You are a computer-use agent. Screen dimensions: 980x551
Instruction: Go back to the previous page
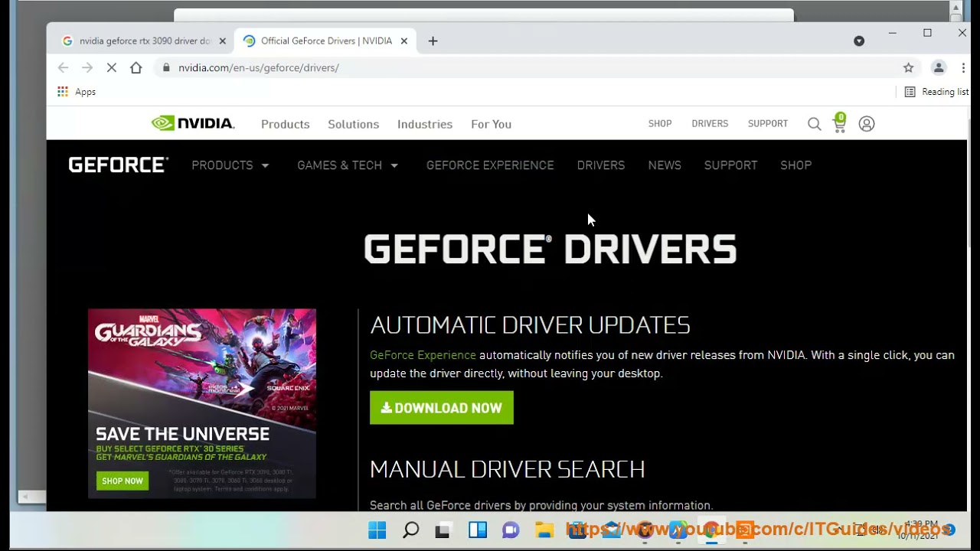tap(63, 68)
